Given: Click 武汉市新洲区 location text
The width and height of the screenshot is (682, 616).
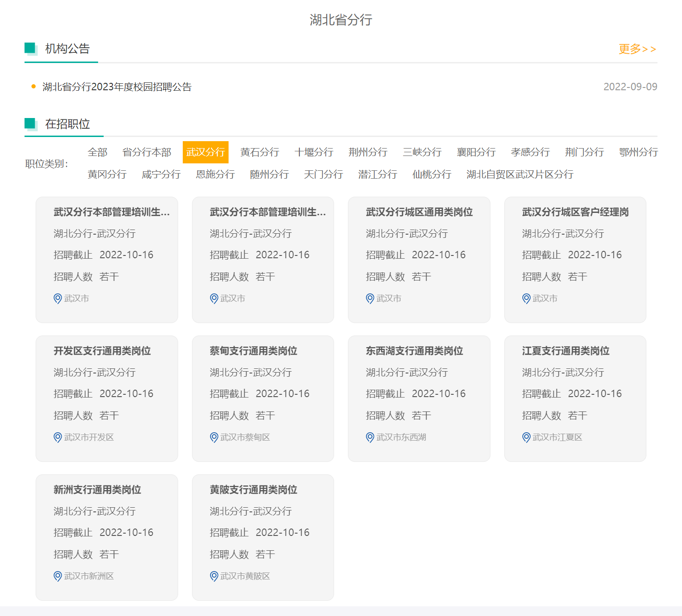Looking at the screenshot, I should 89,576.
